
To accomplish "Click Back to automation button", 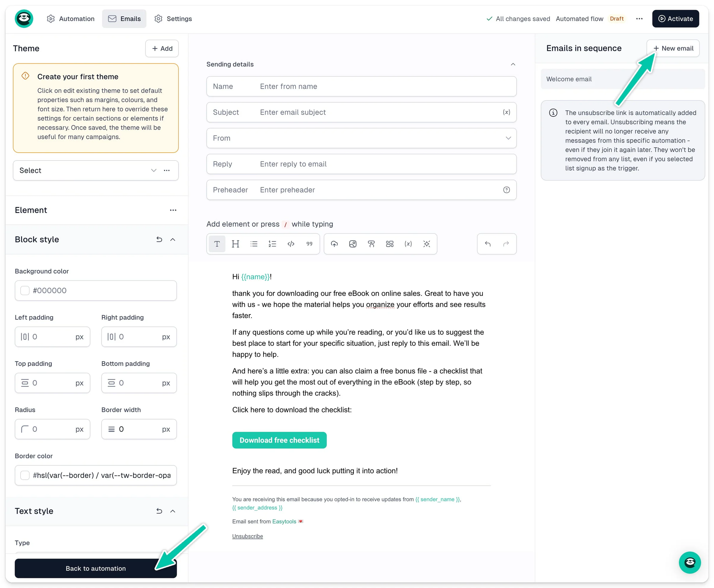I will [x=95, y=568].
